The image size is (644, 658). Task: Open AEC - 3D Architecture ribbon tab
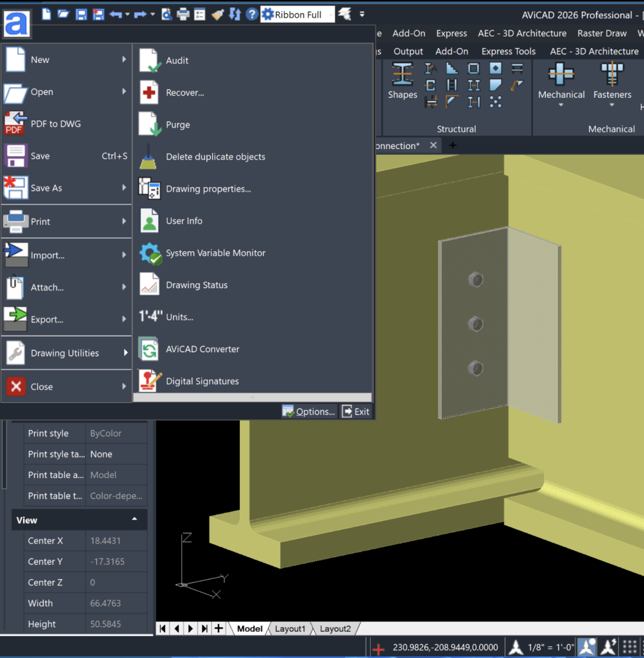click(x=594, y=51)
